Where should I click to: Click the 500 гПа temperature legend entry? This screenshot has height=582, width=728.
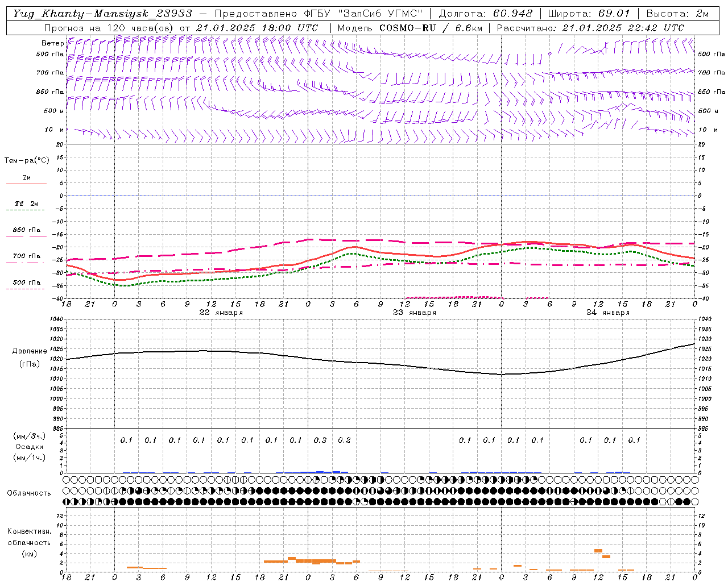[x=26, y=285]
